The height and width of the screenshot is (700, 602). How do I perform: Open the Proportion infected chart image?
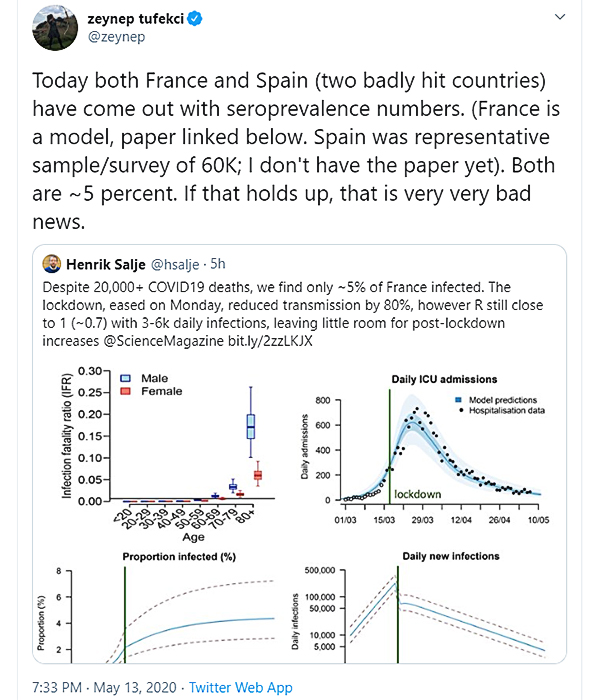click(x=156, y=606)
